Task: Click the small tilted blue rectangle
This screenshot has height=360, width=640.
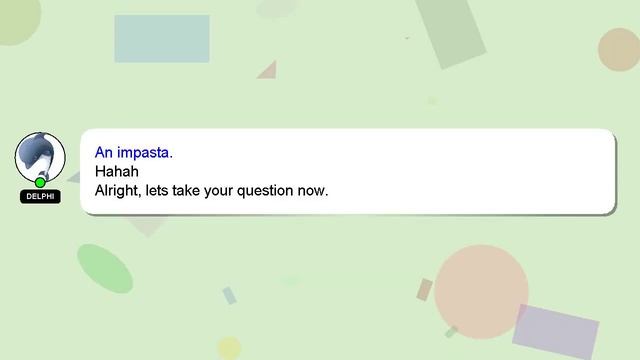Action: coord(229,296)
